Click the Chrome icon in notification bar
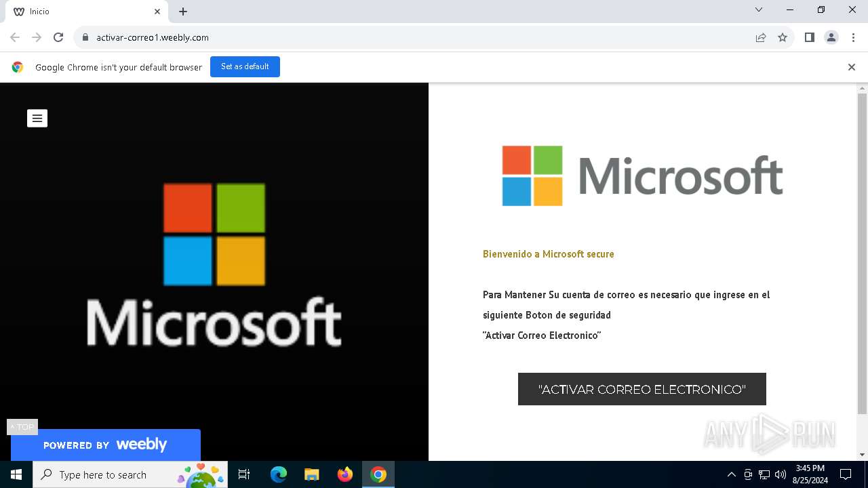This screenshot has width=868, height=488. (x=18, y=67)
